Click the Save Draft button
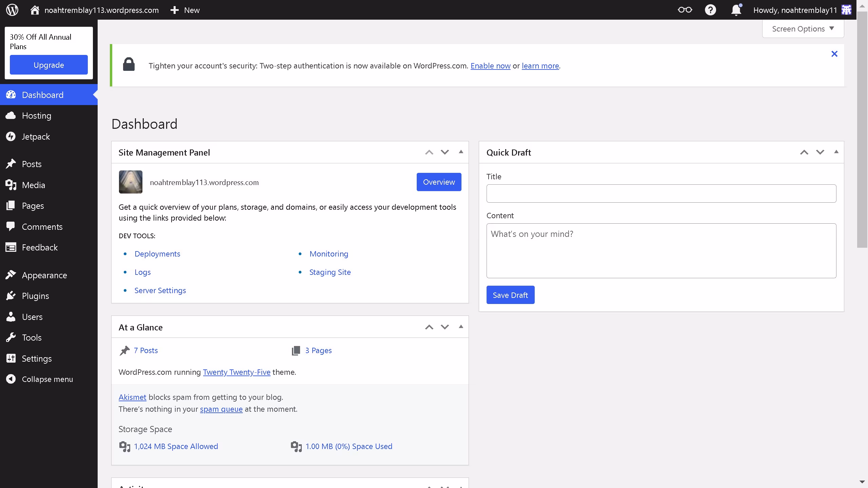The width and height of the screenshot is (868, 488). pos(510,295)
